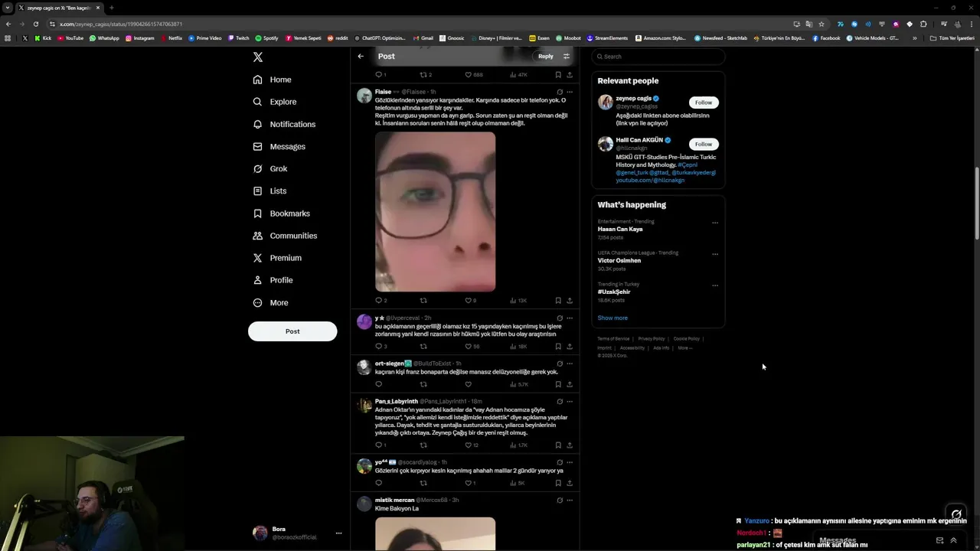The image size is (980, 551).
Task: Open options for the Hasan Can Kaya trend
Action: tap(715, 223)
